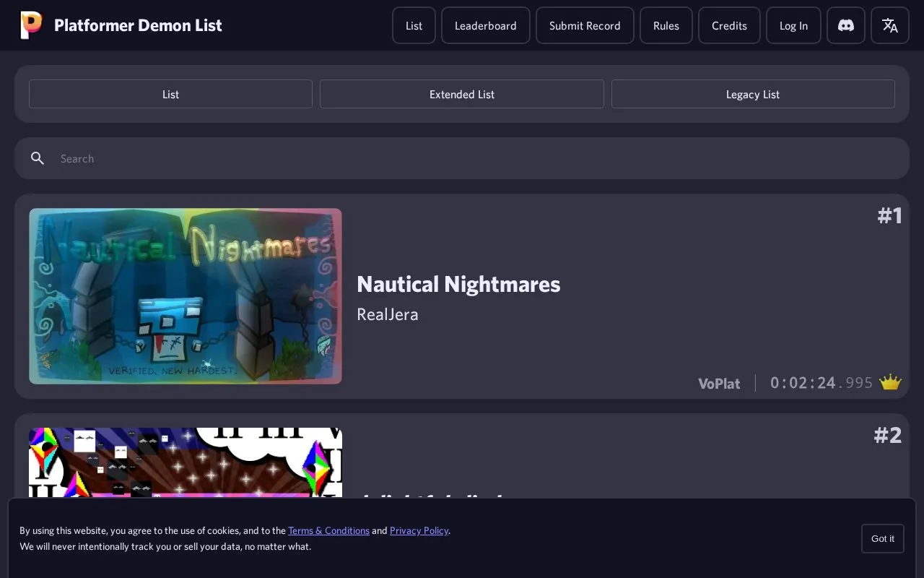Dismiss cookie notice with Got it
Viewport: 924px width, 578px height.
tap(883, 538)
